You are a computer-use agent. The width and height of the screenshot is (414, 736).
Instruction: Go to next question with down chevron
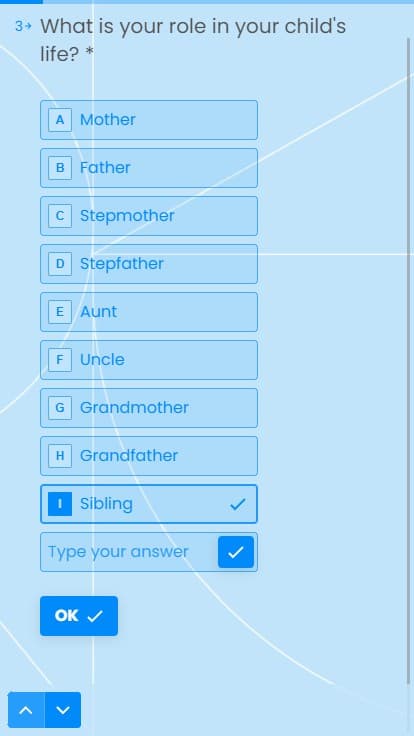[x=63, y=710]
